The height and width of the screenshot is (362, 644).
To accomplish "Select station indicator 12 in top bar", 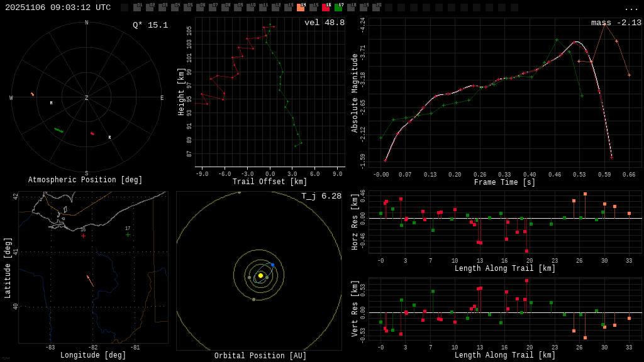I will coord(275,7).
